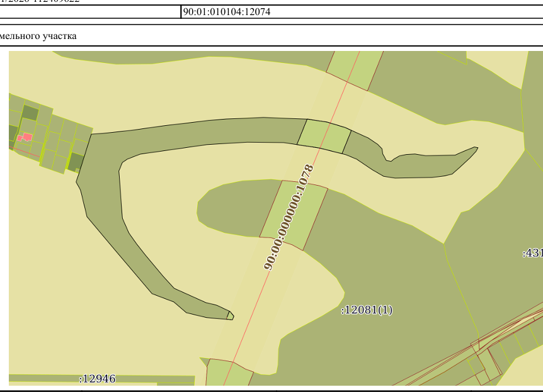Select the pink building footprint on the map

[x=25, y=137]
